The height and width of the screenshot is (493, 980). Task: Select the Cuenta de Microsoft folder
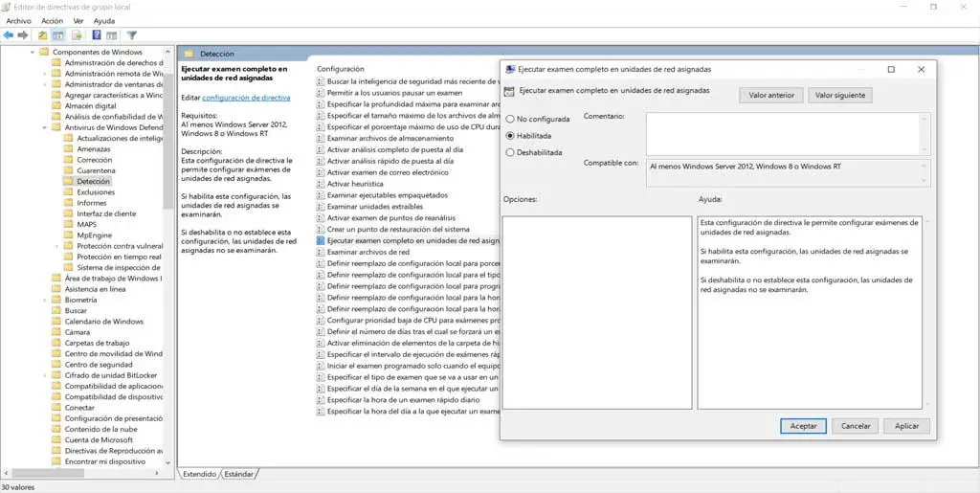point(99,440)
